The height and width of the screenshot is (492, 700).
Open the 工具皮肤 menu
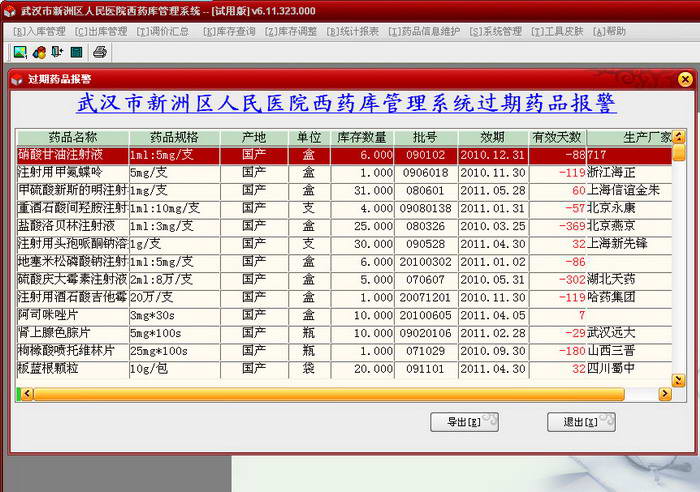pyautogui.click(x=557, y=31)
